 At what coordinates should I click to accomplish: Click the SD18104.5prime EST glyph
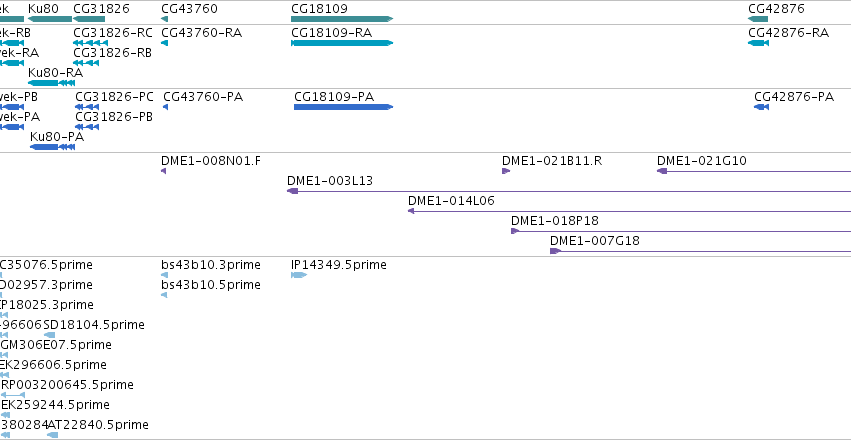pyautogui.click(x=50, y=335)
